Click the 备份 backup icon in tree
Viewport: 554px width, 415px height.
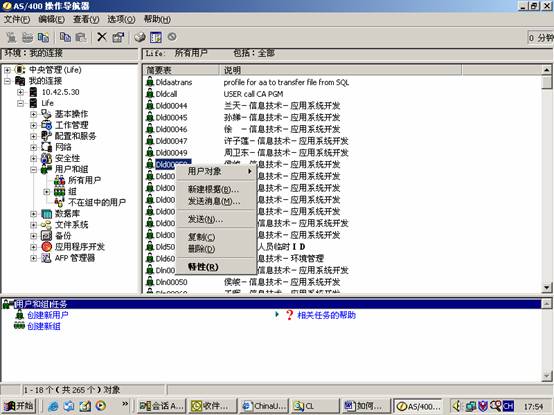[x=46, y=236]
